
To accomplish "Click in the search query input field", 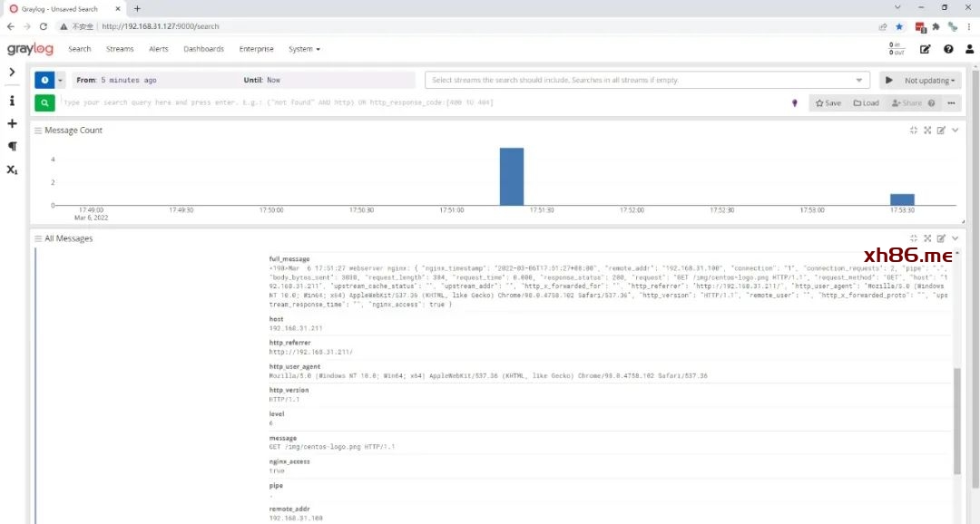I will [x=417, y=102].
